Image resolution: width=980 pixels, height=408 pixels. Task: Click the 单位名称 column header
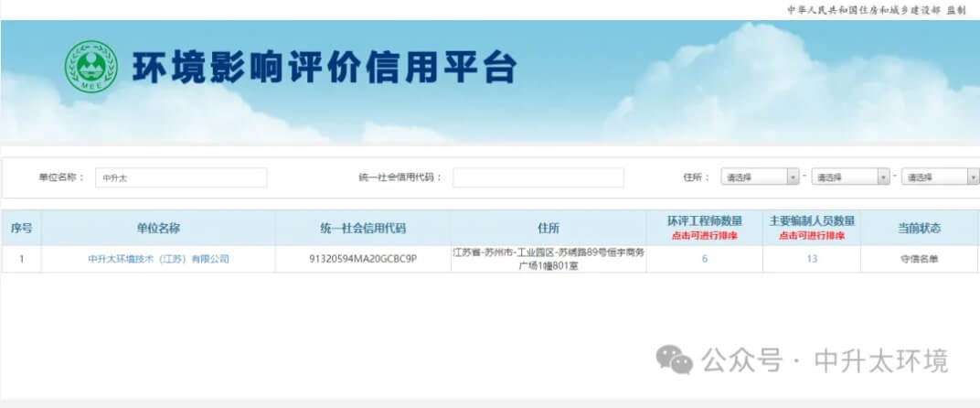point(158,228)
